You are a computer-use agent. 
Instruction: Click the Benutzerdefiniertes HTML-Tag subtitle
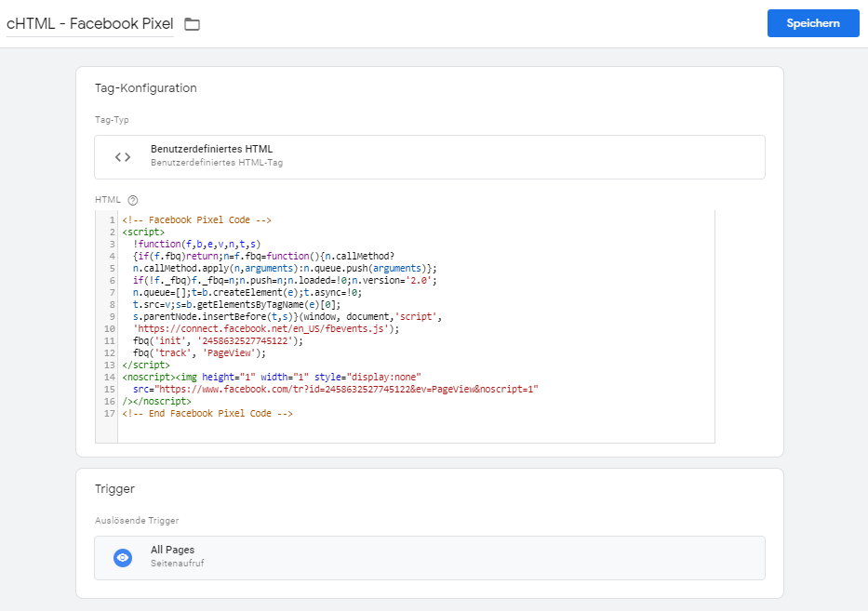(x=217, y=163)
